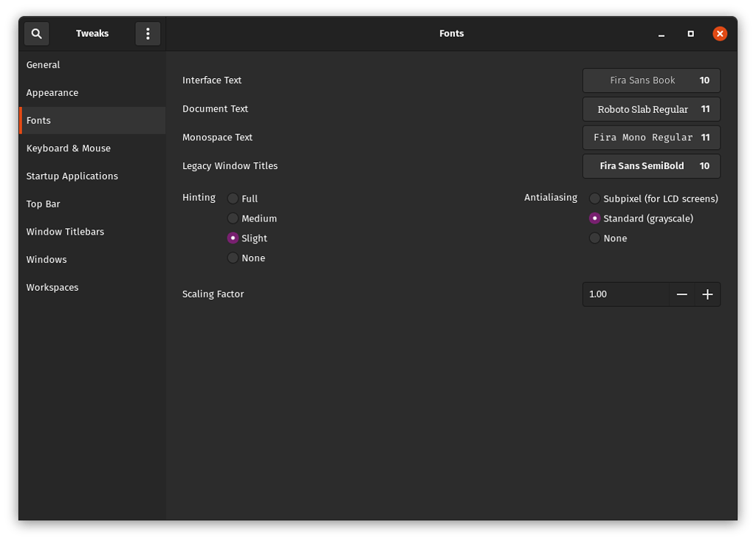Click the Fira Sans Book interface font chooser
756x541 pixels.
click(650, 80)
